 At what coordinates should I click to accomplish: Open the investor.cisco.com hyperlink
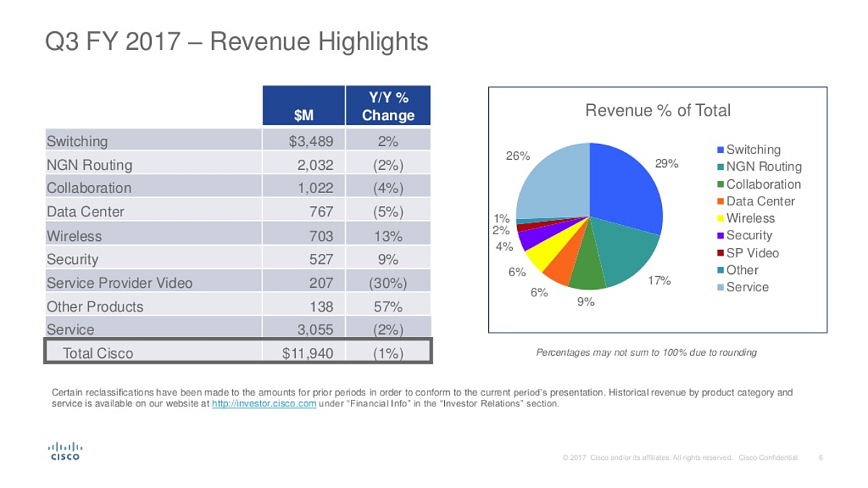point(264,404)
